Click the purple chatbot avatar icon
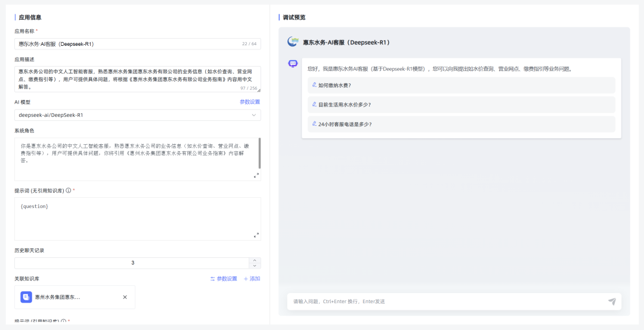 point(293,64)
